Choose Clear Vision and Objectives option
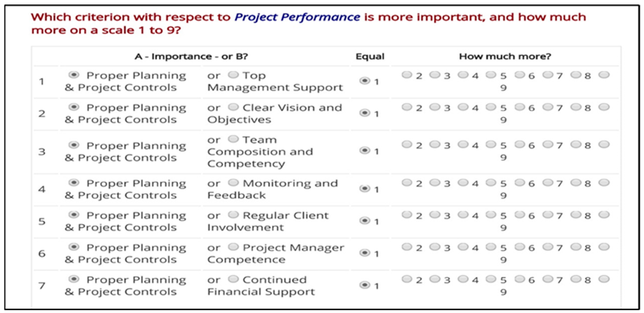The height and width of the screenshot is (313, 644). 233,107
